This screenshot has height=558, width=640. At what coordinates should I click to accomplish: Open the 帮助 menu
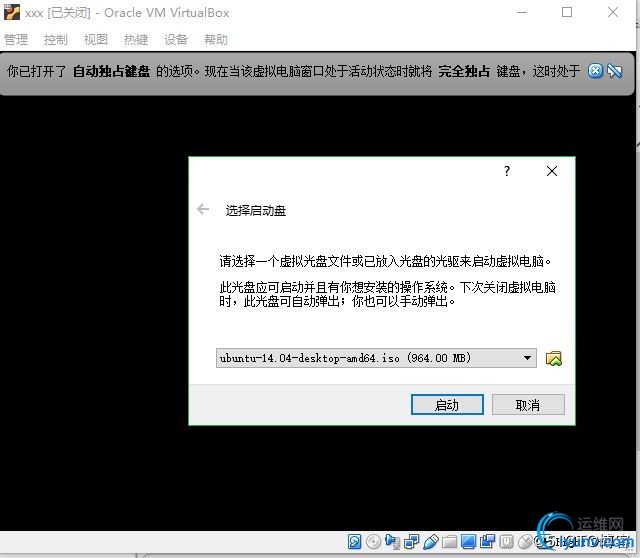[216, 39]
